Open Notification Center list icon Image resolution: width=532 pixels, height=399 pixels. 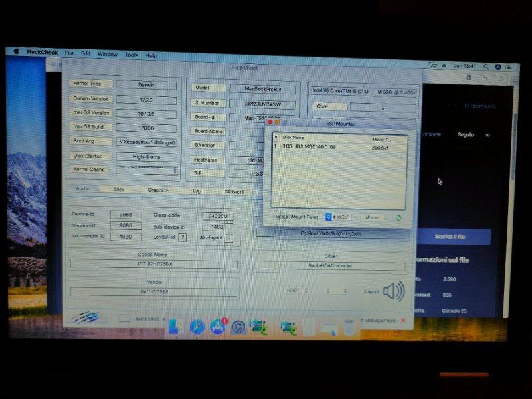tap(509, 68)
